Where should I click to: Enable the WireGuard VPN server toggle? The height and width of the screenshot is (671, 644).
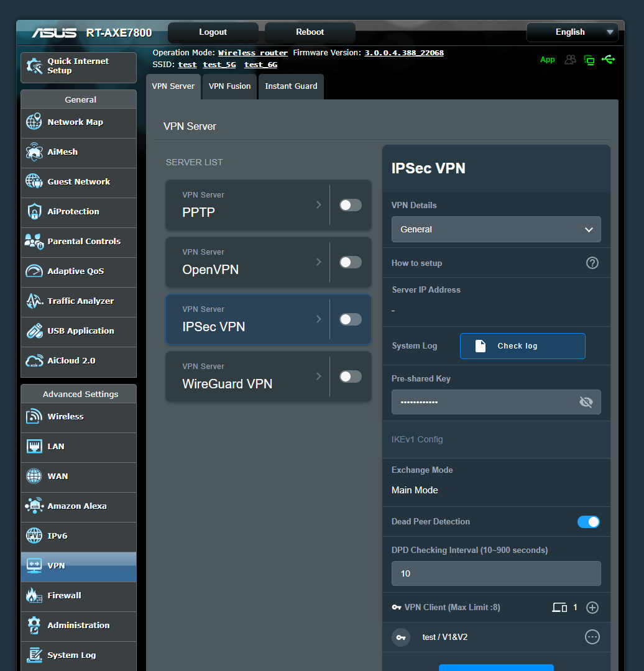350,377
